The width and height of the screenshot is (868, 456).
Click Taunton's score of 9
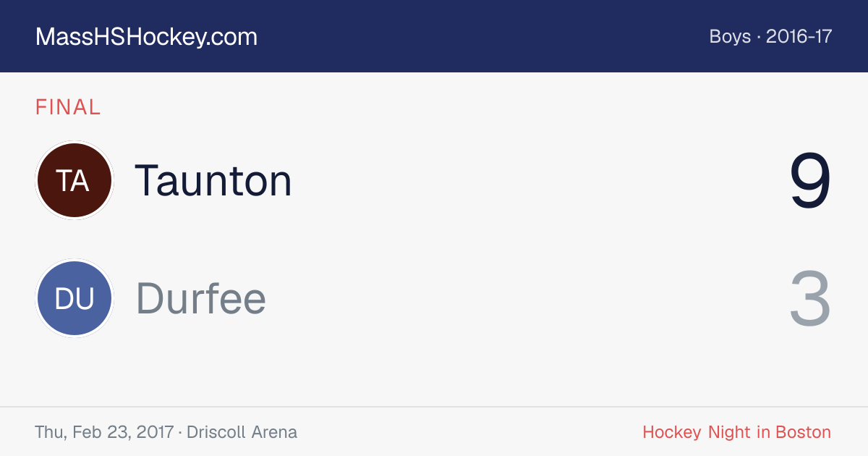(810, 181)
